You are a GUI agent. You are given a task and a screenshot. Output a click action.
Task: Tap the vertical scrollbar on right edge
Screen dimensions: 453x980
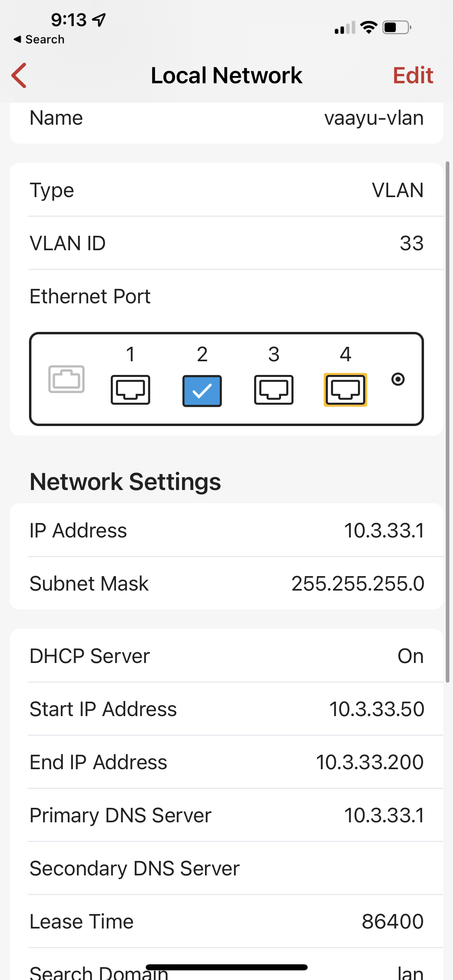[447, 422]
